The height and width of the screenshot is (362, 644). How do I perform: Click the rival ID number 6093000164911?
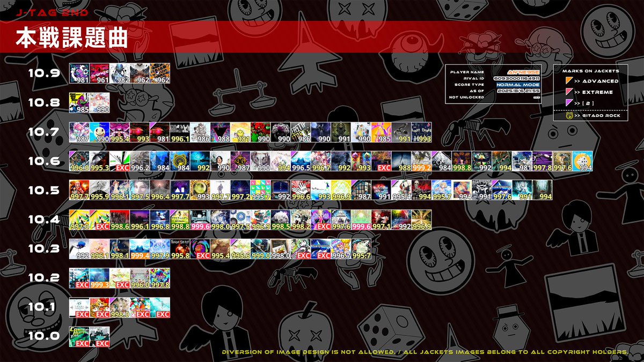[x=518, y=78]
